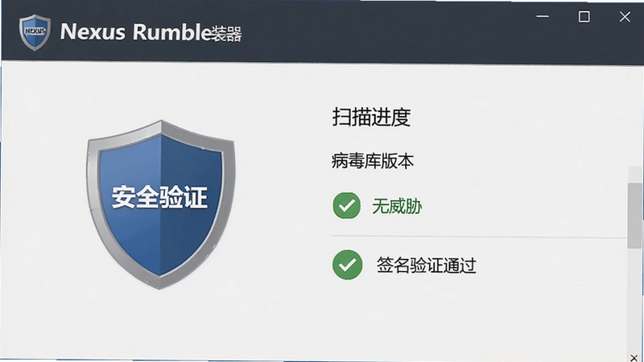Click the small X at bottom-right corner
Viewport: 644px width, 362px height.
634,358
